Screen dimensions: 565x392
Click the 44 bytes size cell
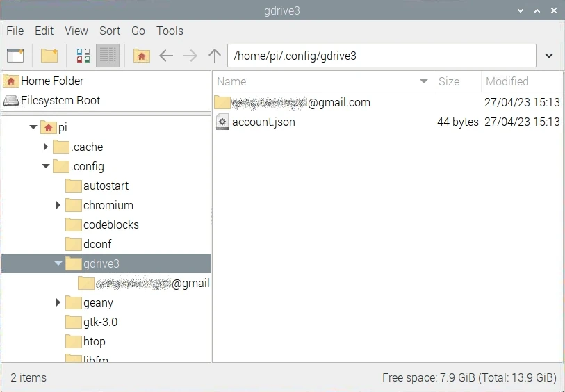click(457, 122)
